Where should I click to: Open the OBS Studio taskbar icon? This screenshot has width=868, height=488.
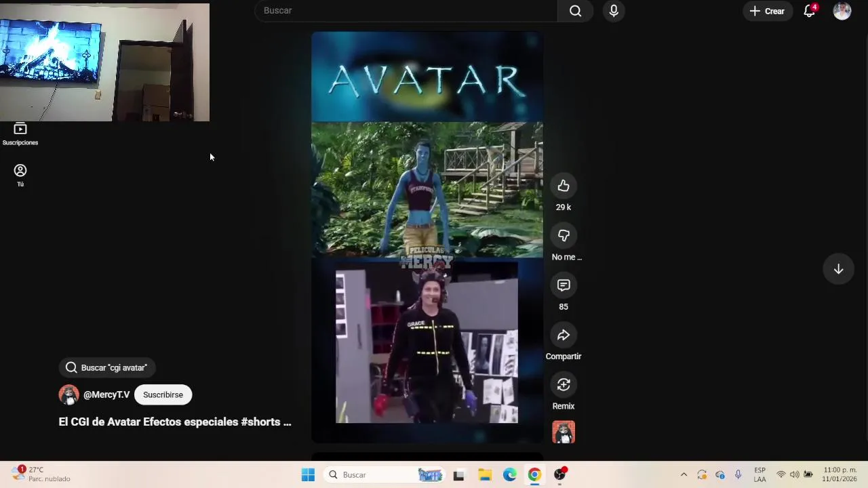pyautogui.click(x=560, y=475)
